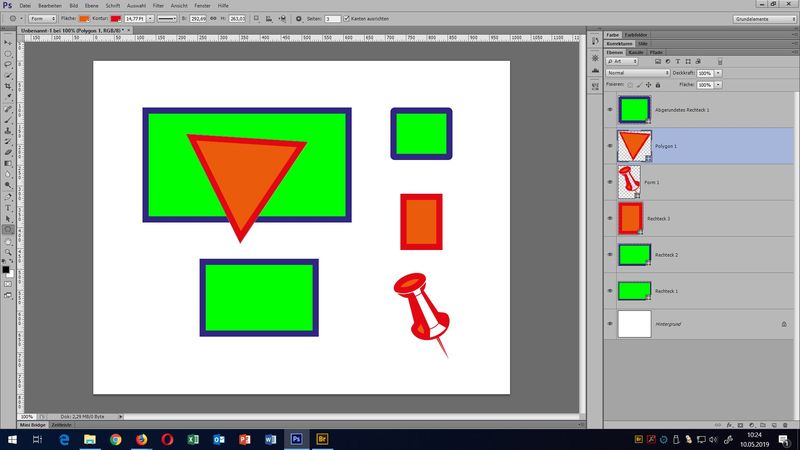
Task: Launch Excel from the Windows taskbar
Action: tap(192, 439)
